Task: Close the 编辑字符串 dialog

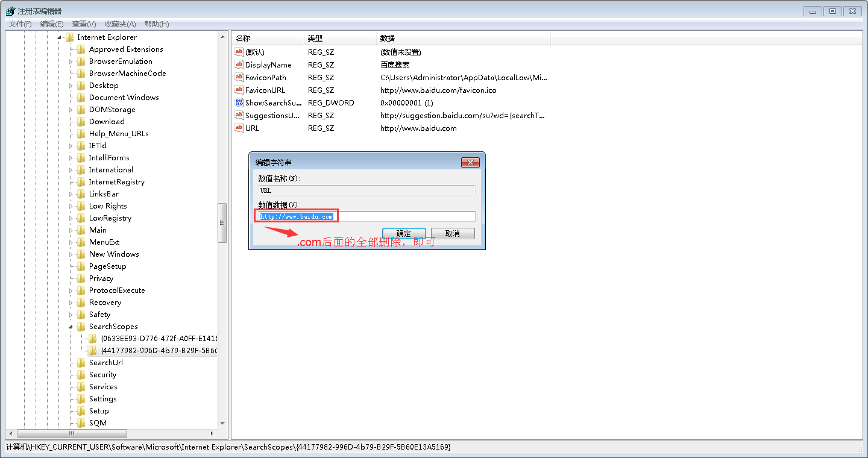Action: [470, 163]
